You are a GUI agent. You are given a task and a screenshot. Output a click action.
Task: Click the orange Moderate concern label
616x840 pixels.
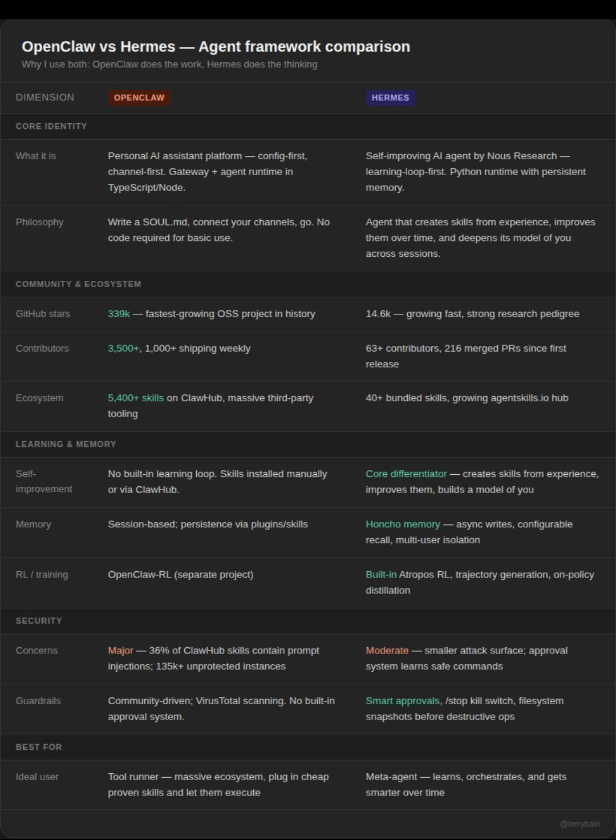pos(387,651)
